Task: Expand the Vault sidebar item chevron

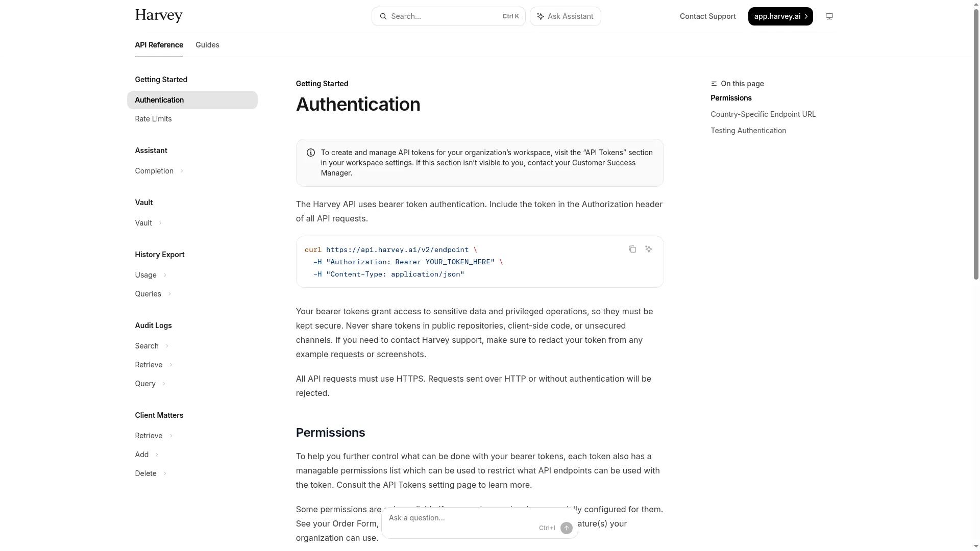Action: click(160, 223)
